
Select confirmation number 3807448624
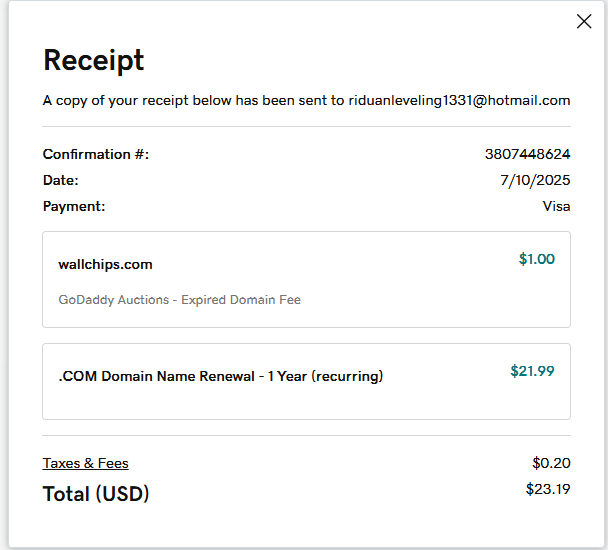point(527,154)
